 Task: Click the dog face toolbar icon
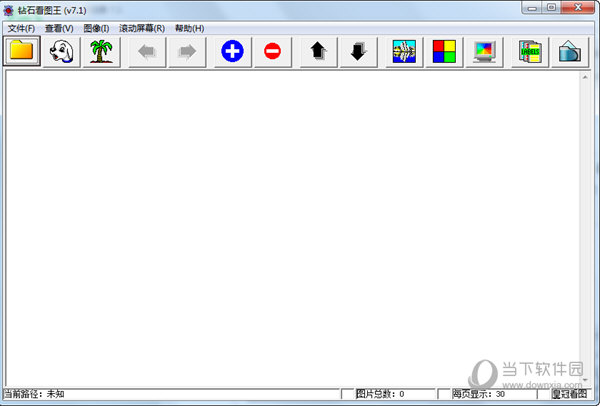pyautogui.click(x=61, y=51)
